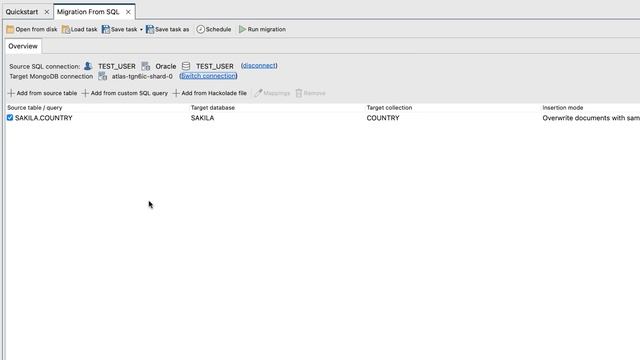Click the disconnect link
This screenshot has width=640, height=360.
(x=259, y=66)
